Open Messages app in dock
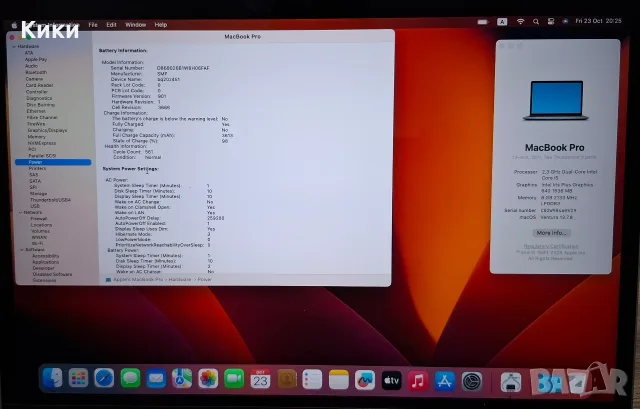 (x=130, y=379)
